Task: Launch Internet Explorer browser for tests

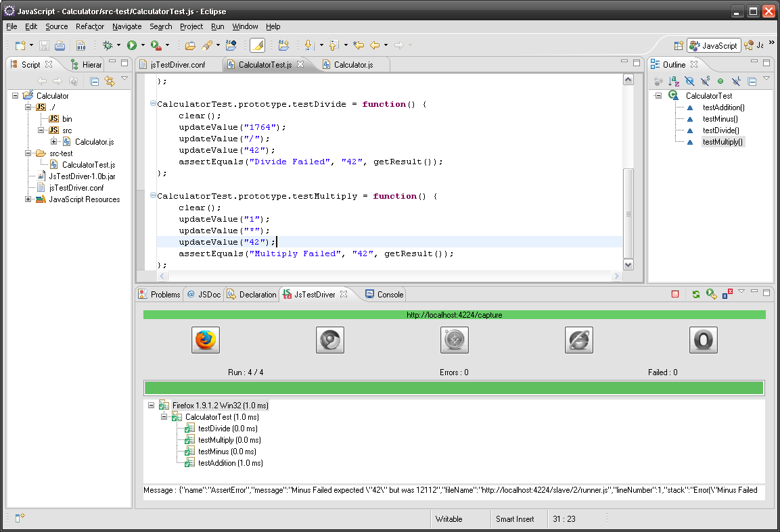Action: tap(579, 340)
